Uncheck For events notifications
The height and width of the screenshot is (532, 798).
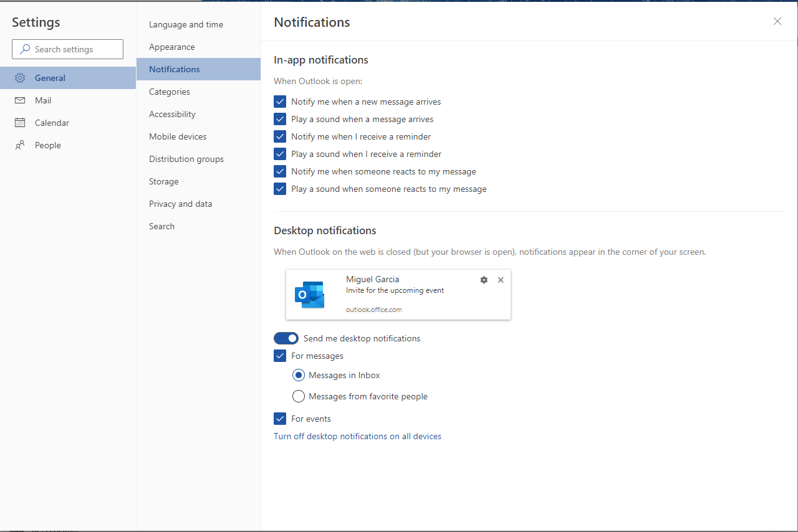[279, 418]
